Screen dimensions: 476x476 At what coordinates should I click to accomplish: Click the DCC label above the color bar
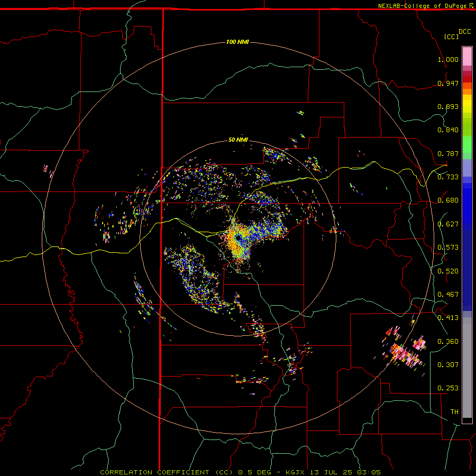pyautogui.click(x=465, y=32)
